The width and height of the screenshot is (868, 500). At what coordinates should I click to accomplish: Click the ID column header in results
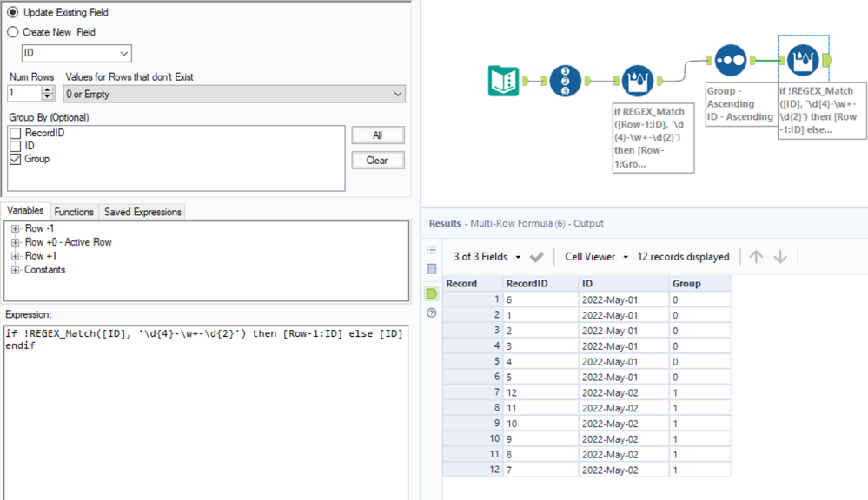coord(623,284)
